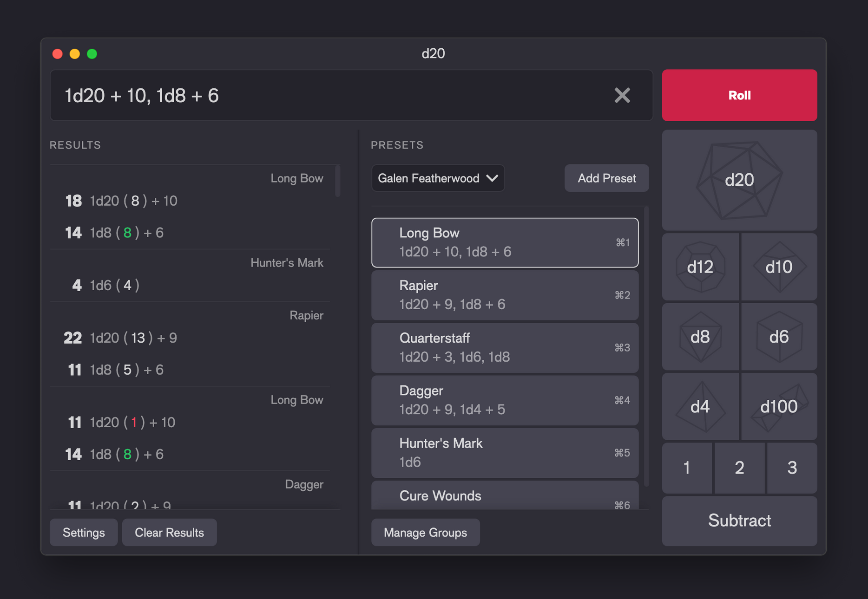Viewport: 868px width, 599px height.
Task: Select the d10 die
Action: pyautogui.click(x=779, y=267)
